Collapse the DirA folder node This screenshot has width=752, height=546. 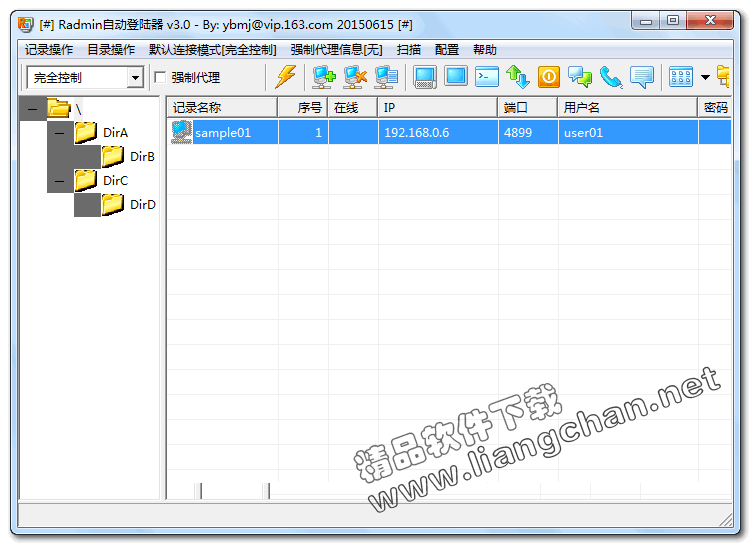tap(59, 133)
